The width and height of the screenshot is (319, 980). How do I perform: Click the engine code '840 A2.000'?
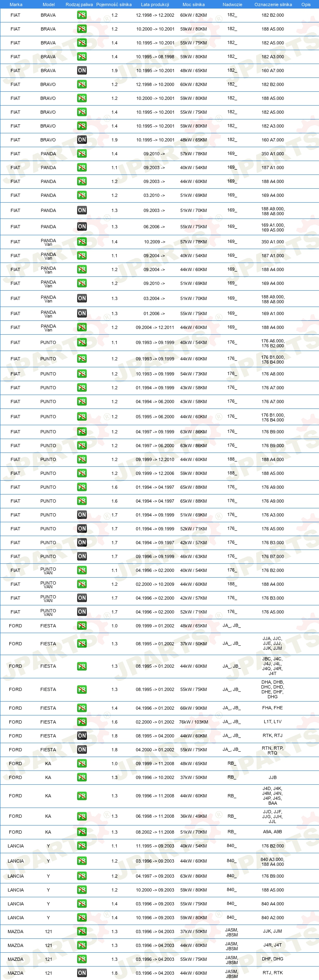point(272,918)
